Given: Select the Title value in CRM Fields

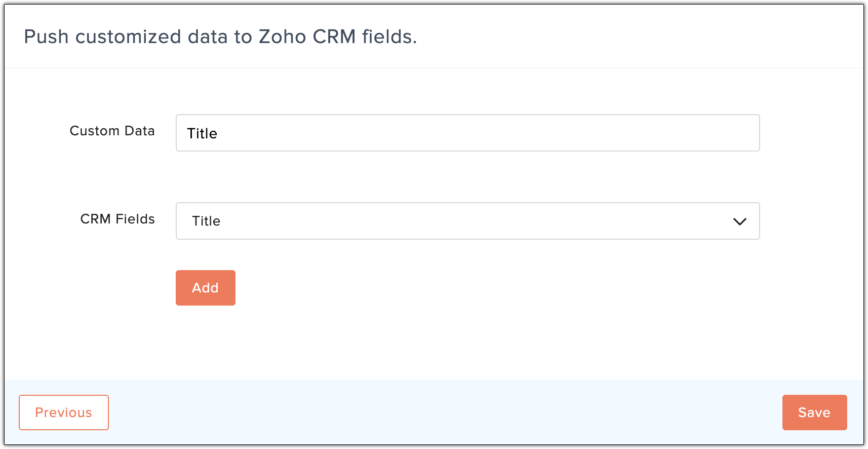Looking at the screenshot, I should pyautogui.click(x=206, y=221).
